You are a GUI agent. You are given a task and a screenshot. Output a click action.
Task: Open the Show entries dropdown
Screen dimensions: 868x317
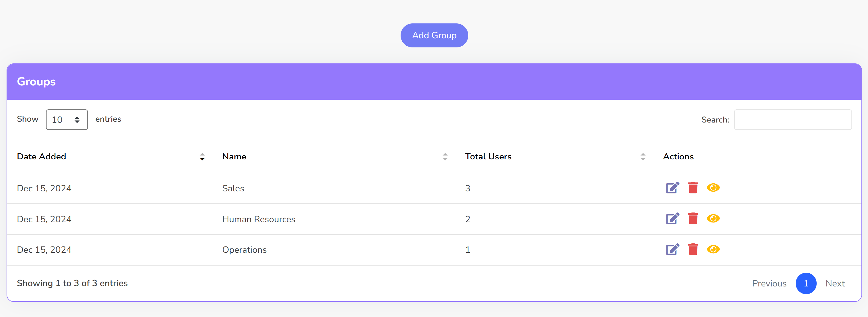click(x=67, y=120)
